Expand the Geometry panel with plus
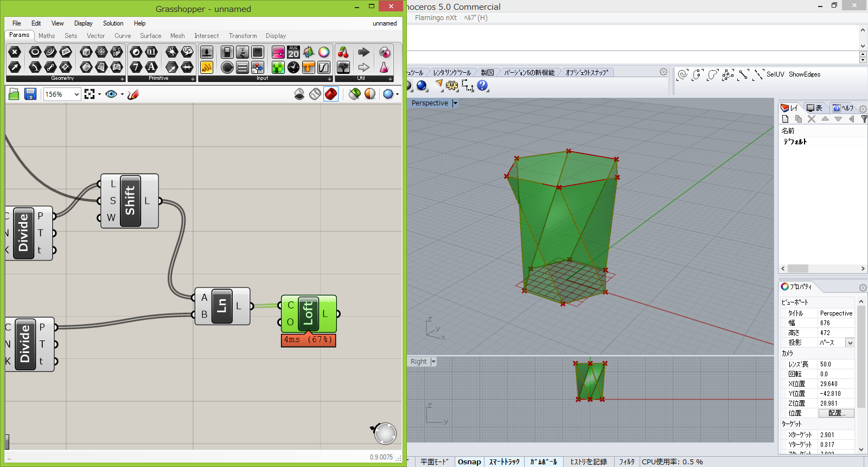This screenshot has height=467, width=868. [x=122, y=79]
